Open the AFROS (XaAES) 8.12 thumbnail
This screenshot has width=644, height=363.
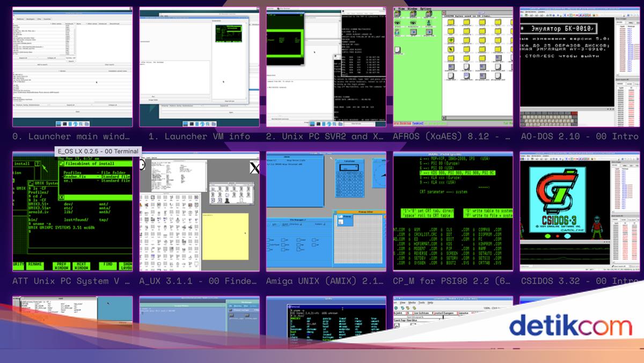click(453, 67)
